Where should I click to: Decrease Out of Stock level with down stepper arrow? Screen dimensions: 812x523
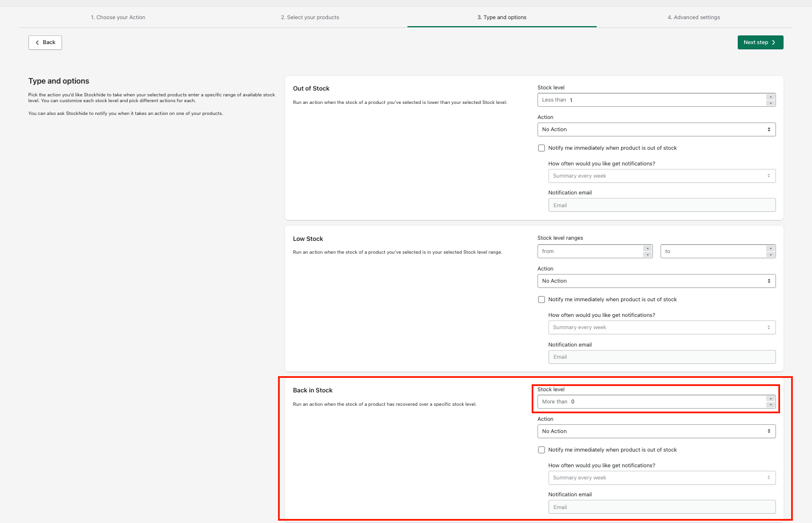click(770, 103)
